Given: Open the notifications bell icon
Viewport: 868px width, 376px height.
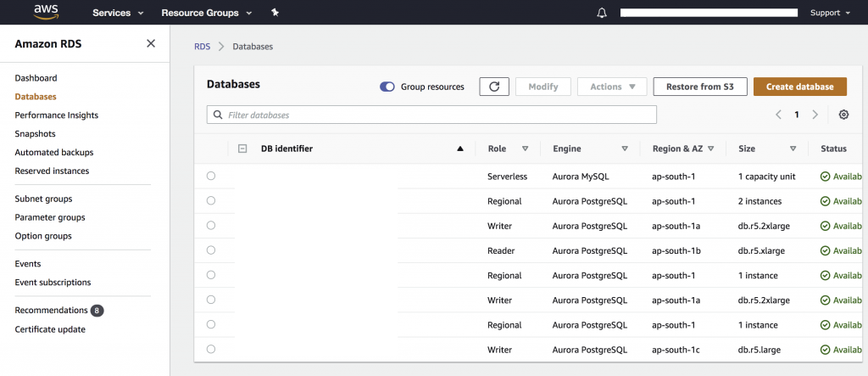Looking at the screenshot, I should (x=602, y=13).
